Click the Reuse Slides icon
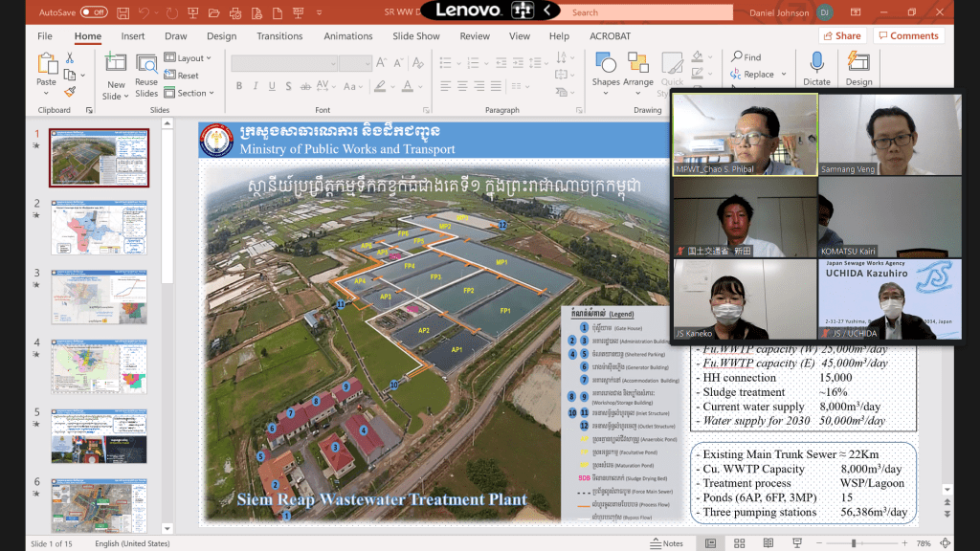 pyautogui.click(x=146, y=73)
